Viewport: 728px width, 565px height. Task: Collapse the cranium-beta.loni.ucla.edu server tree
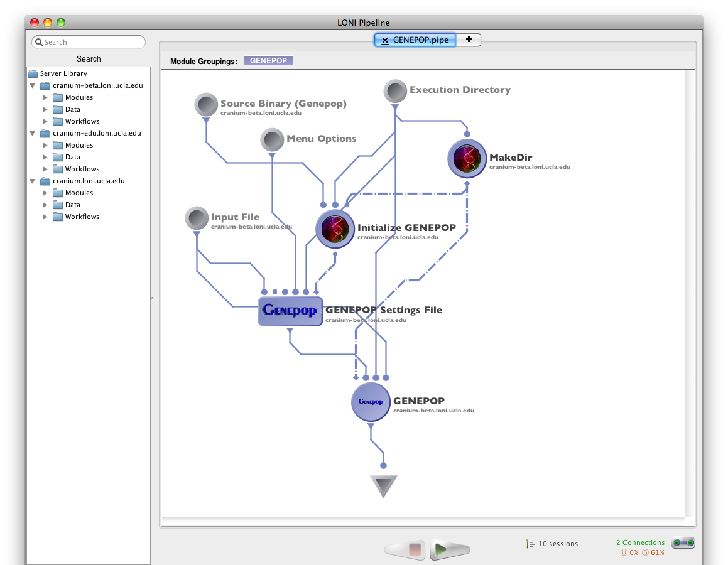coord(33,85)
